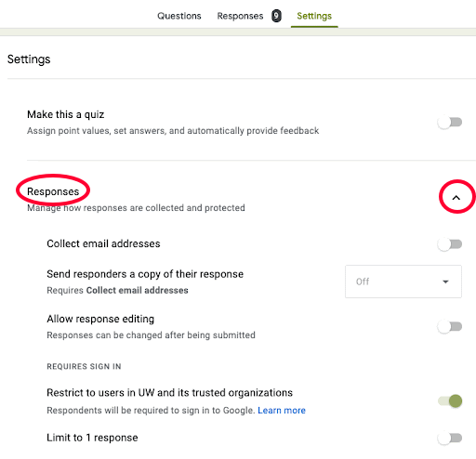Switch to the Questions tab
The width and height of the screenshot is (476, 459).
point(179,16)
